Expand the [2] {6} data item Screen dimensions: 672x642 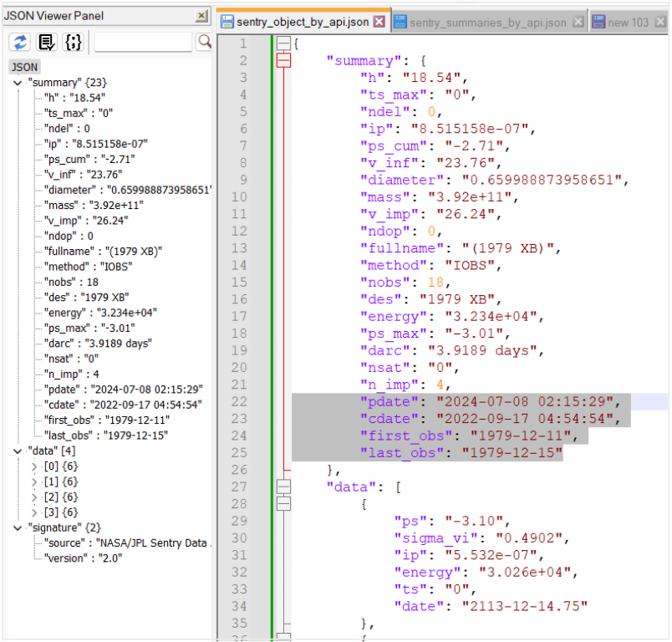pos(35,497)
